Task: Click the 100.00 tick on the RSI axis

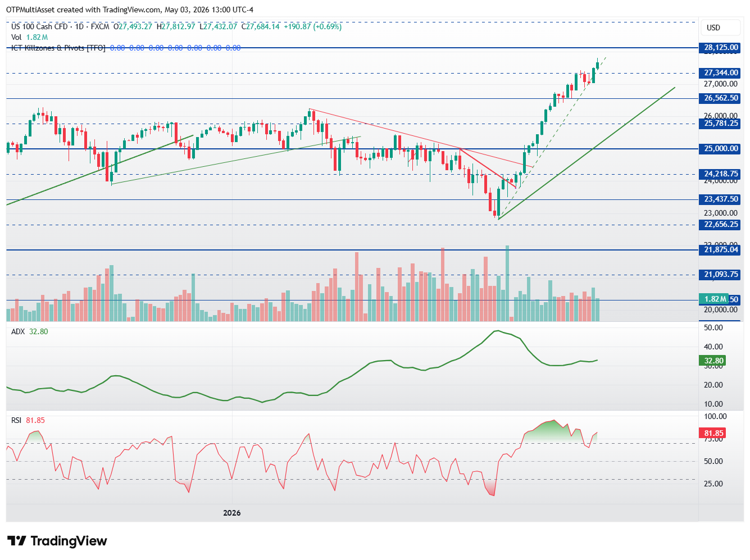Action: (715, 416)
